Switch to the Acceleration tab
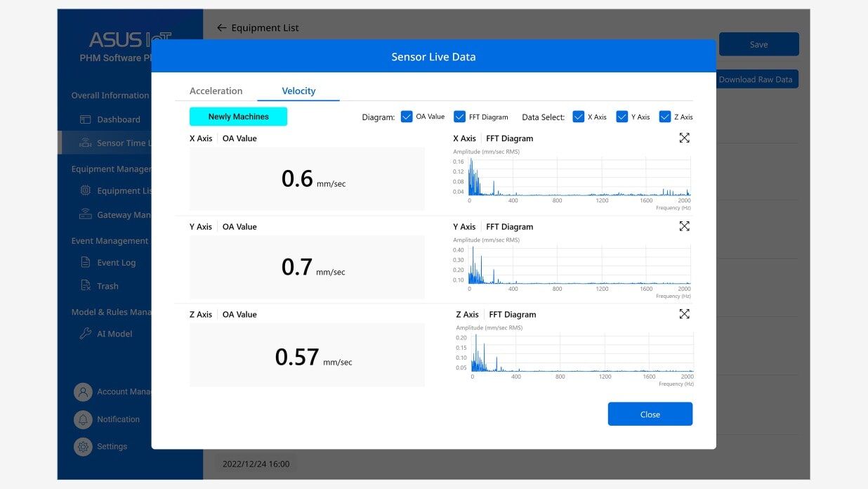The height and width of the screenshot is (489, 868). [x=216, y=91]
